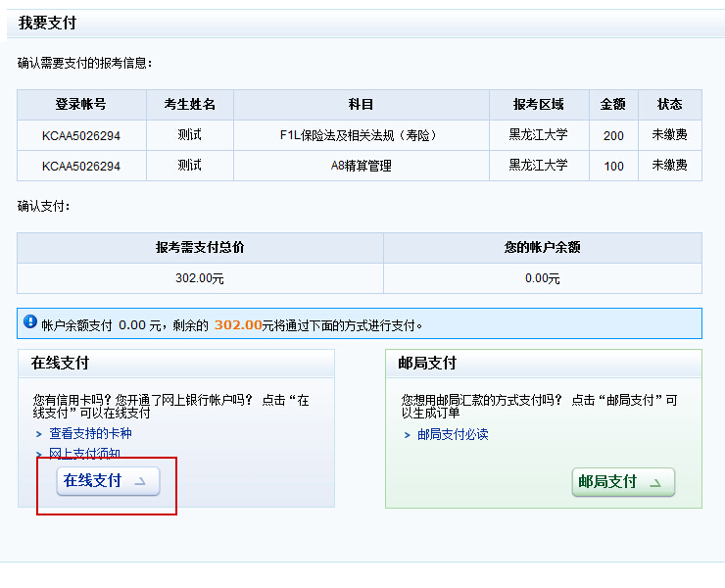
Task: Open the 邮局支付必读 link
Action: [x=452, y=434]
